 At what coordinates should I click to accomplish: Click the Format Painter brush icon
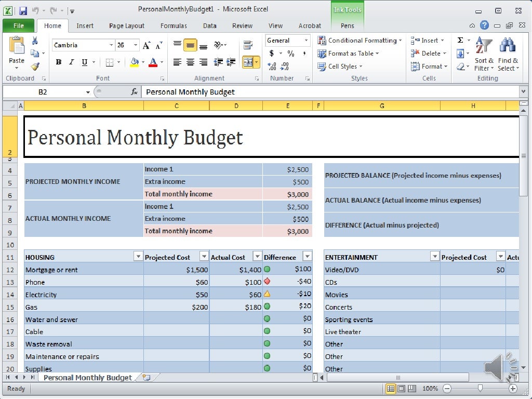click(x=35, y=66)
